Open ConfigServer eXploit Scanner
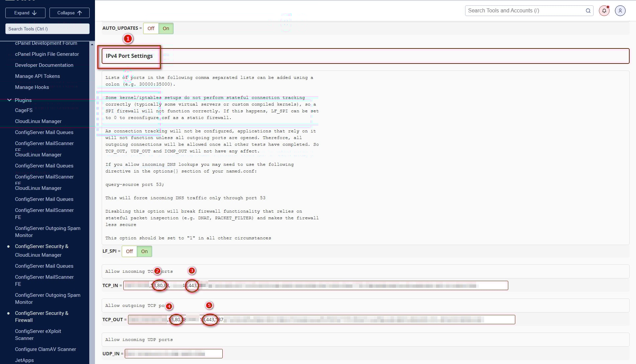 (38, 335)
